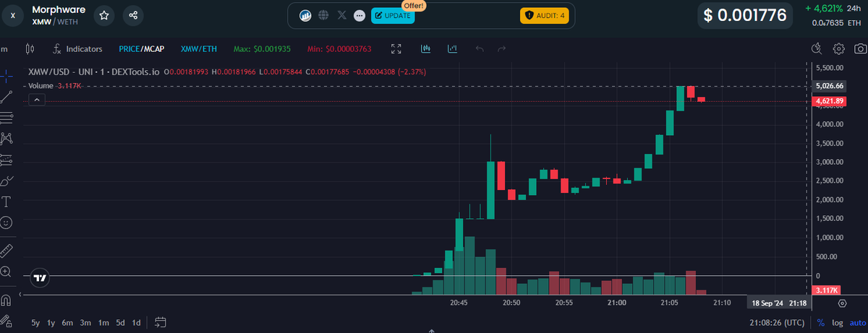
Task: Click the 24h change period label
Action: pyautogui.click(x=854, y=9)
